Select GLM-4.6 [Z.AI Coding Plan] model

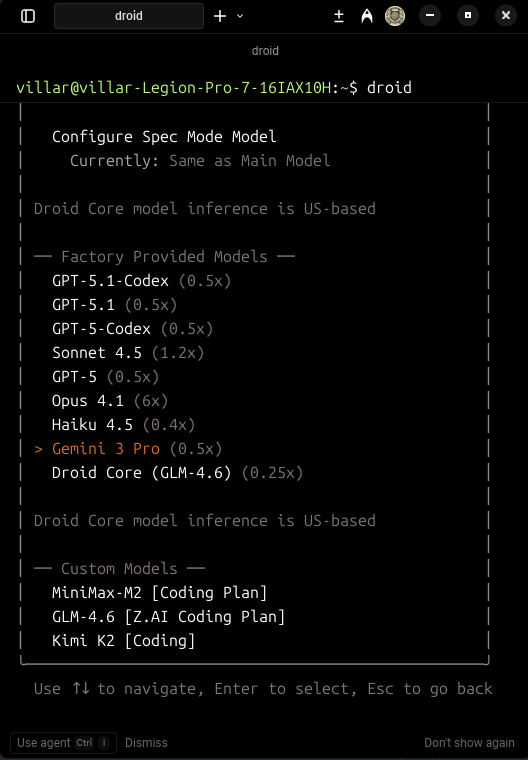pyautogui.click(x=168, y=617)
